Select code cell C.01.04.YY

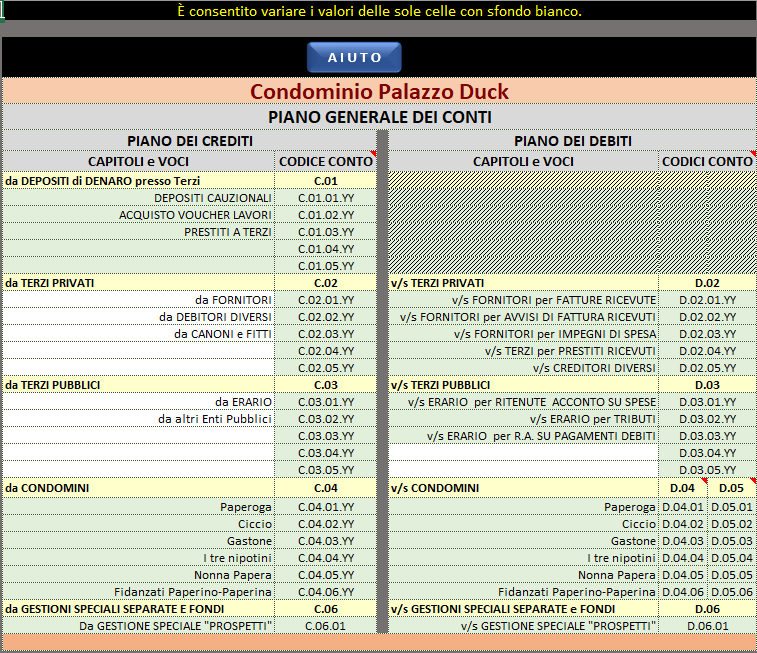[x=326, y=249]
